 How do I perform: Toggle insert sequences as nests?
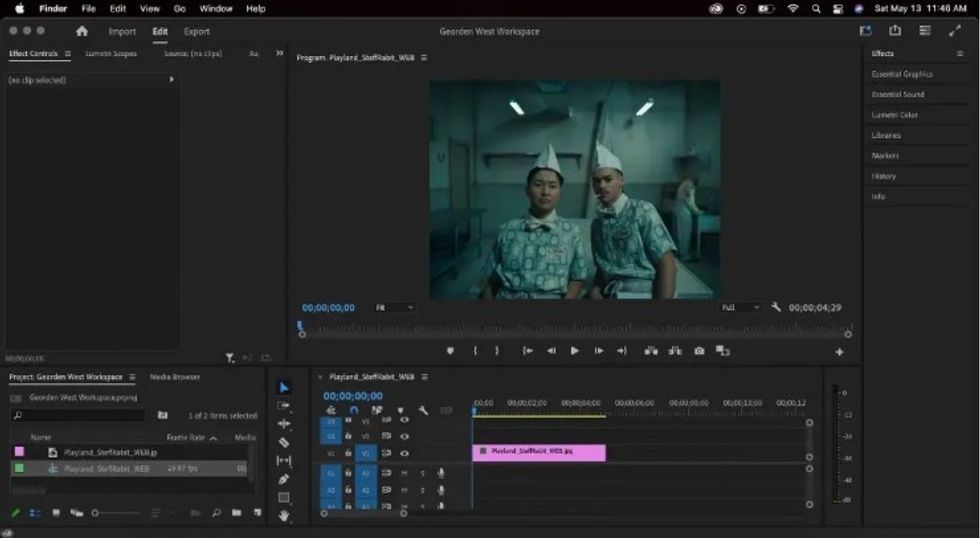pyautogui.click(x=331, y=411)
